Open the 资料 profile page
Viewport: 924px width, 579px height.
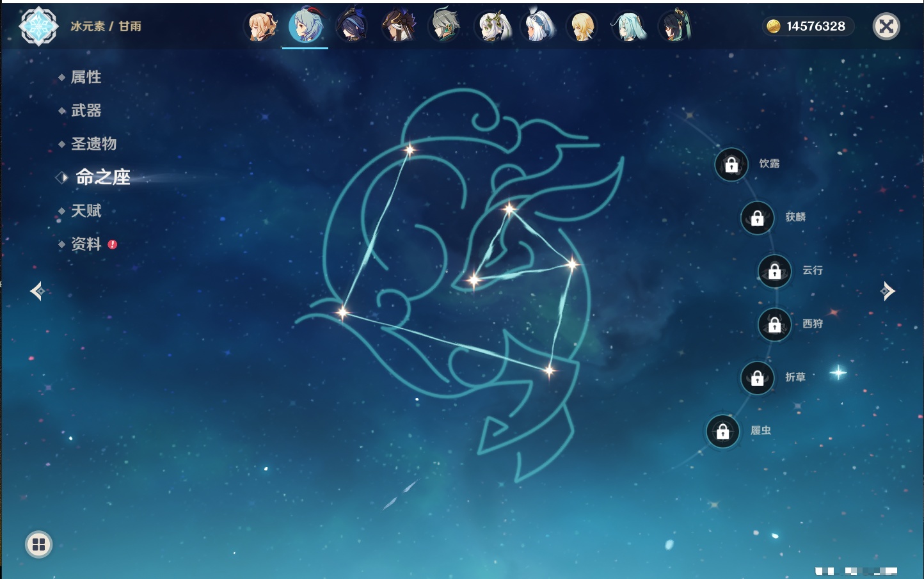pyautogui.click(x=86, y=244)
